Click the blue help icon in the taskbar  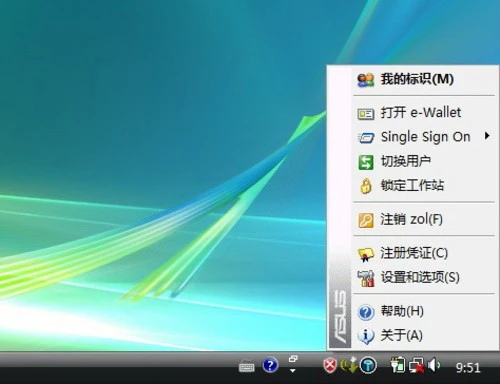click(x=270, y=365)
